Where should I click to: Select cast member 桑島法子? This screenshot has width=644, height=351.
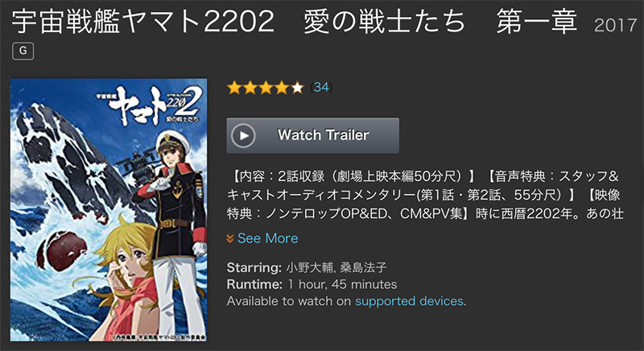click(364, 267)
